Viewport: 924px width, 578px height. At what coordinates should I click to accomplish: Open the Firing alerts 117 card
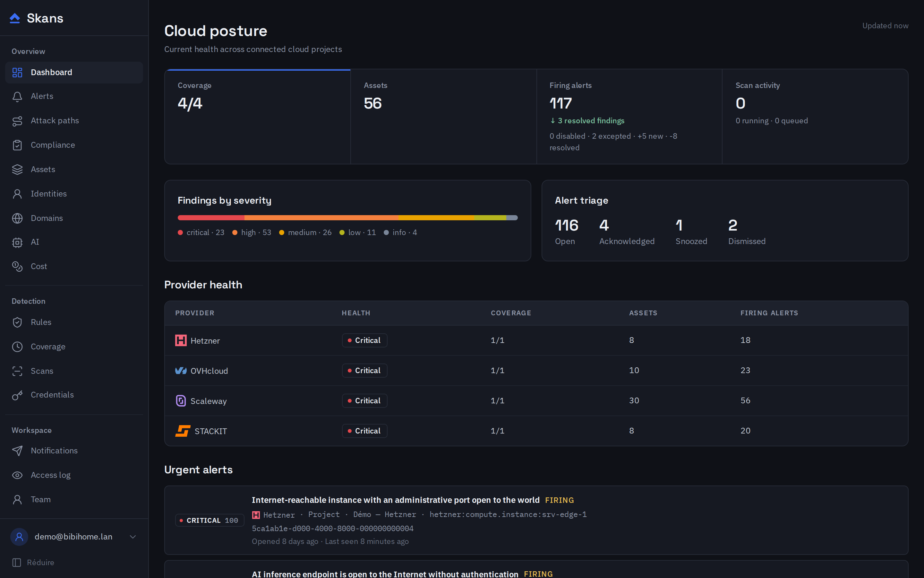coord(629,117)
